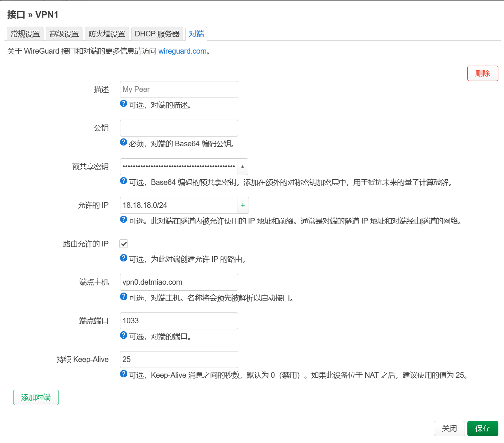The width and height of the screenshot is (504, 443).
Task: Click help icon under 端点主机 field
Action: pyautogui.click(x=123, y=296)
